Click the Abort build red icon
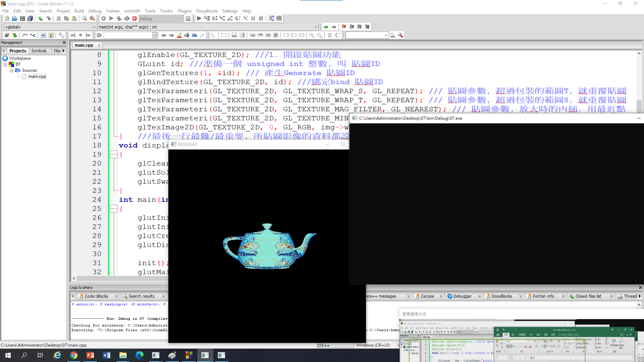 coord(135,18)
